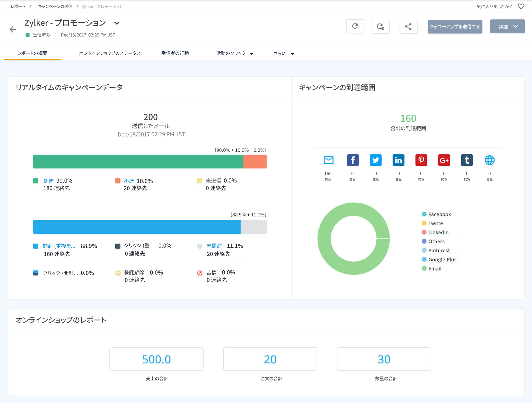The width and height of the screenshot is (532, 403).
Task: Toggle the Others legend entry
Action: pos(433,241)
